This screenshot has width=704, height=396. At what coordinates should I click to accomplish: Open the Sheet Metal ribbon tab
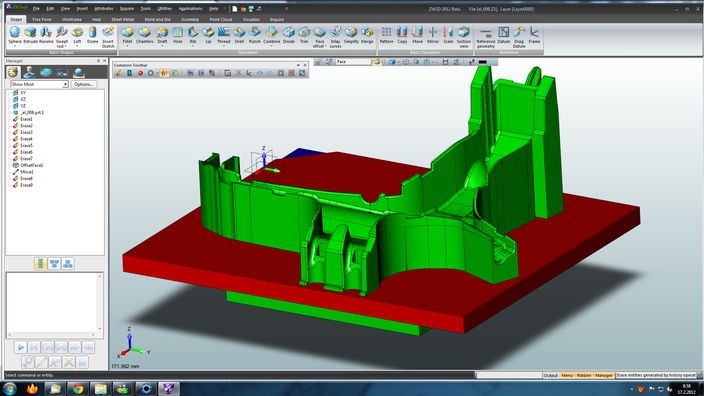point(123,19)
